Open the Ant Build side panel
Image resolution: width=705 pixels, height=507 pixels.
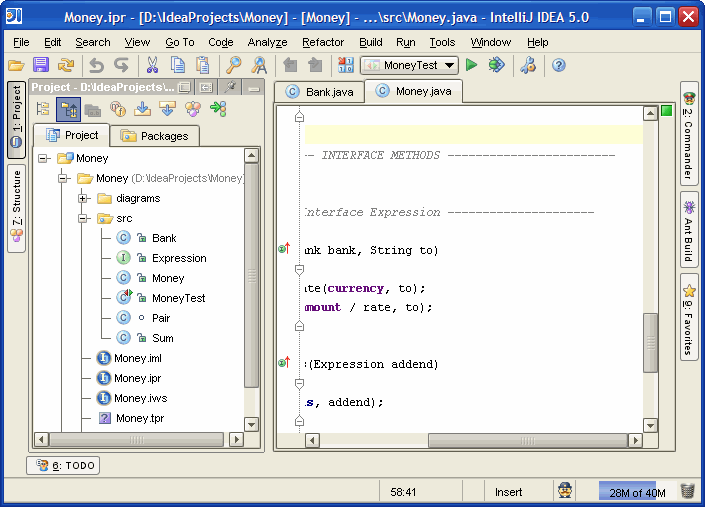688,231
